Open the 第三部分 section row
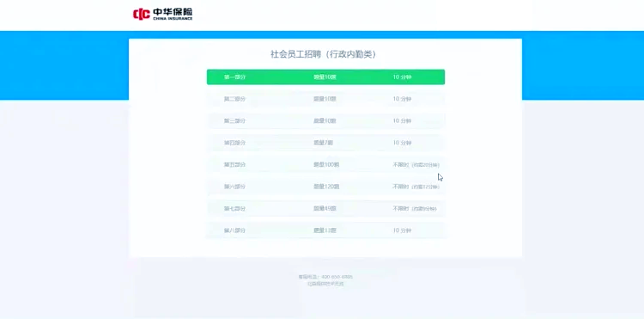Screen dimensions: 644x319 click(325, 121)
